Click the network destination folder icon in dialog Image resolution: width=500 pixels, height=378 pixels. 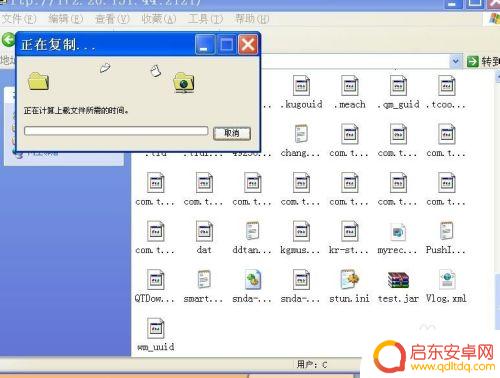184,82
